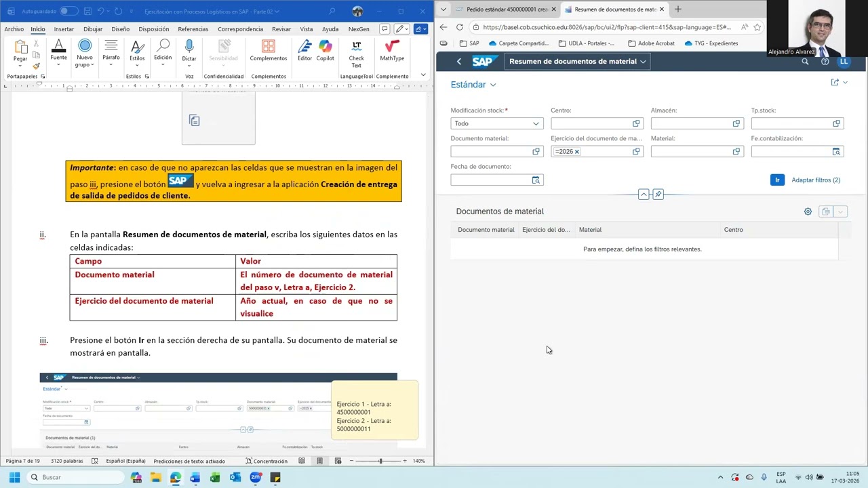Viewport: 868px width, 488px height.
Task: Open value help for Centro field
Action: [x=636, y=123]
